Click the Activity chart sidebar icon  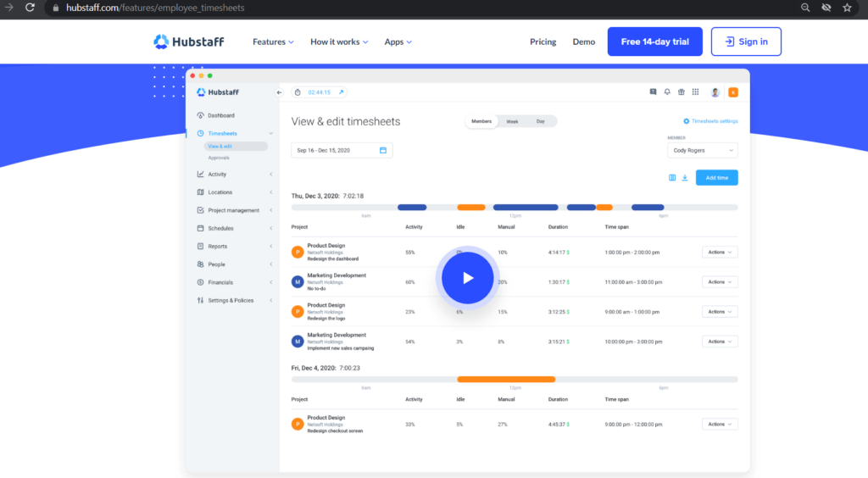tap(200, 175)
